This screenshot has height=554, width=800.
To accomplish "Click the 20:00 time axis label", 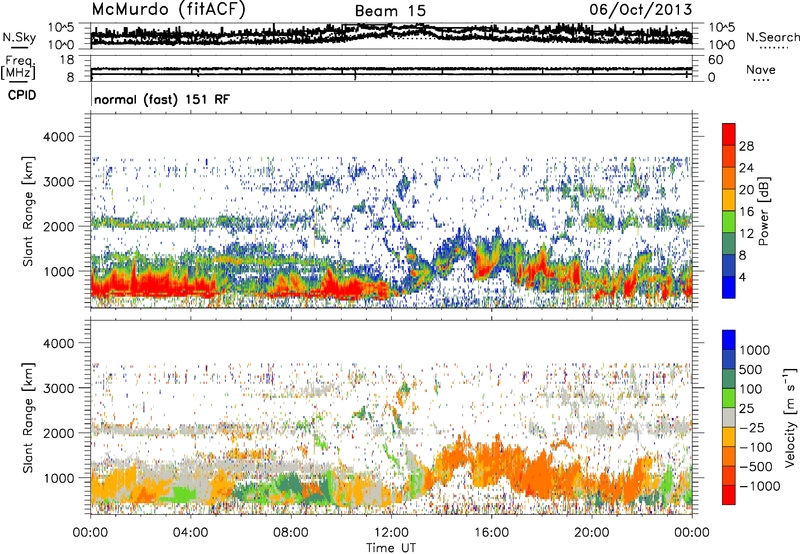I will [592, 533].
